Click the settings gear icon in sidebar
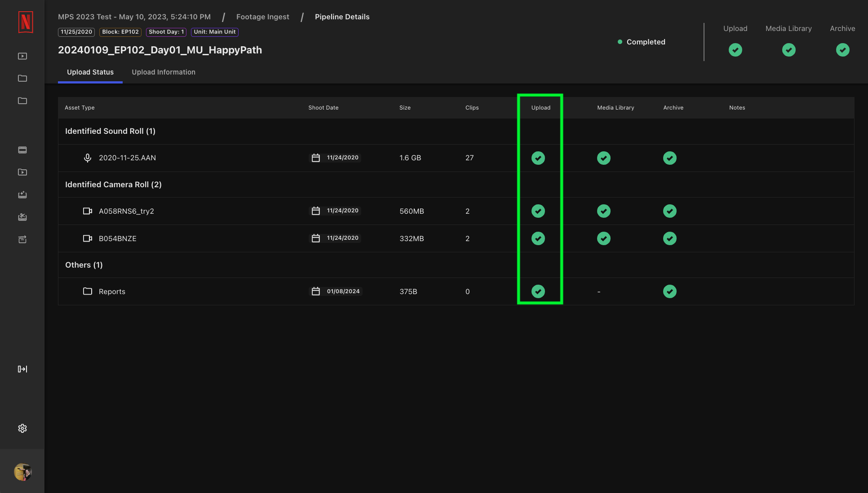This screenshot has width=868, height=493. (22, 428)
